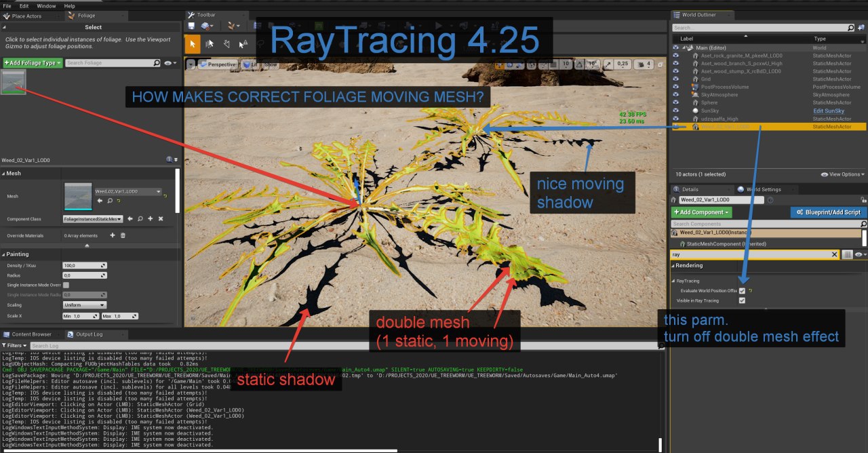Viewport: 868px width, 453px height.
Task: Hide Main (Editor) with eye icon
Action: click(x=675, y=48)
